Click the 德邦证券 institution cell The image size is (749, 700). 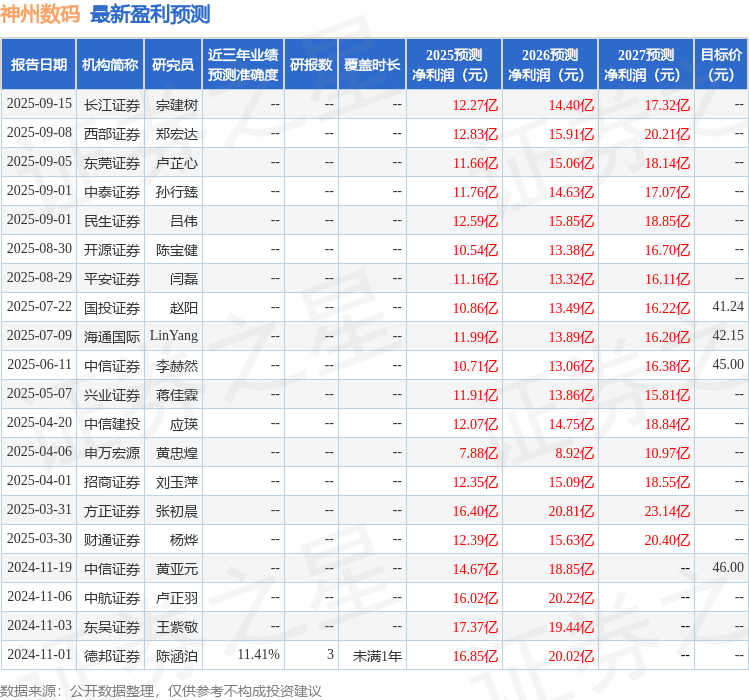[x=112, y=656]
